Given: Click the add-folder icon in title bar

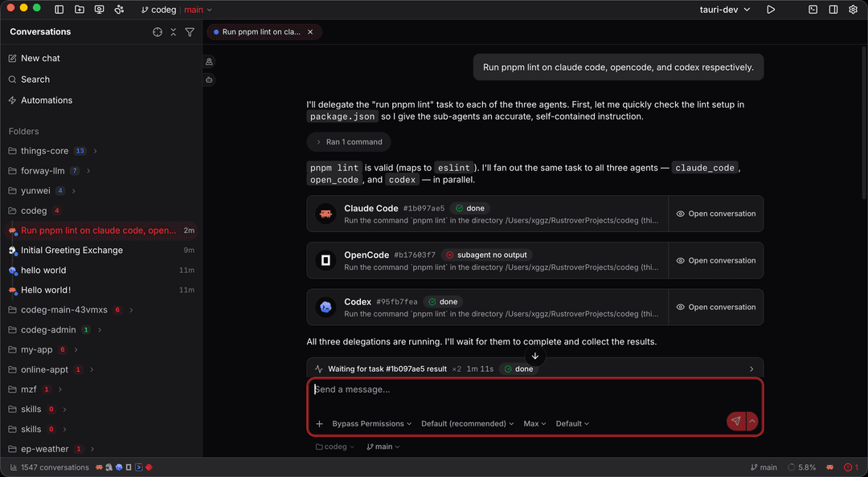Looking at the screenshot, I should pyautogui.click(x=79, y=10).
